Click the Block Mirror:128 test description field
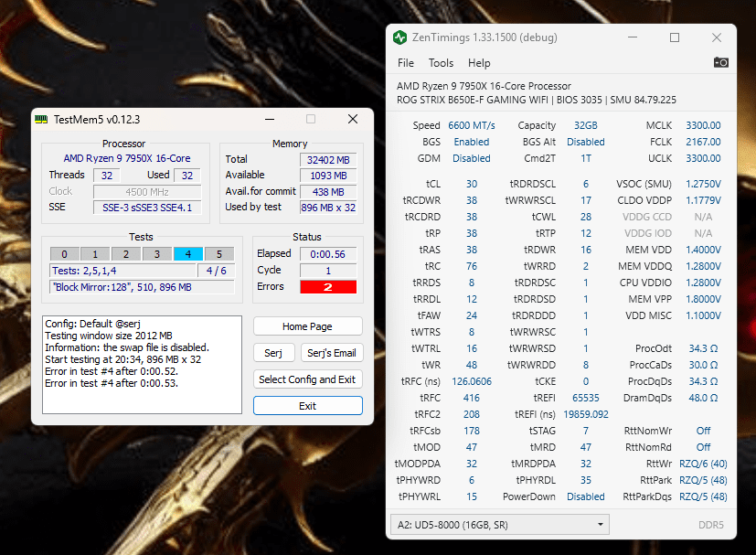Image resolution: width=756 pixels, height=555 pixels. point(143,287)
